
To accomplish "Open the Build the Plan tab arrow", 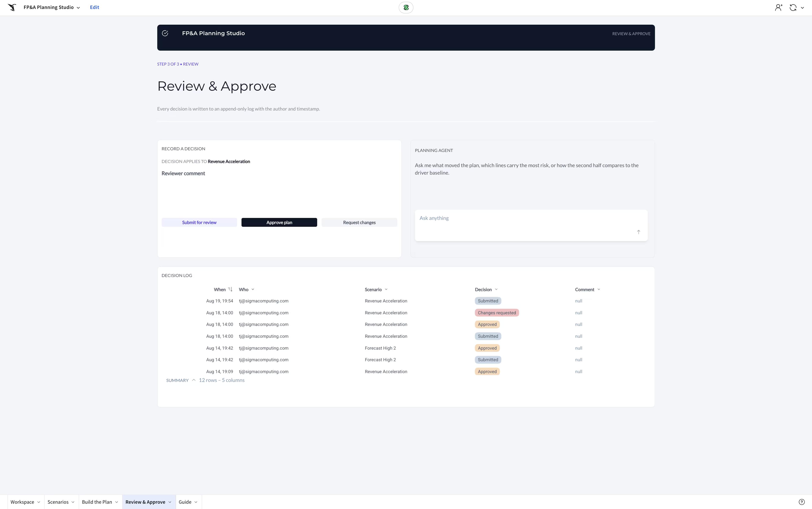I will coord(117,502).
